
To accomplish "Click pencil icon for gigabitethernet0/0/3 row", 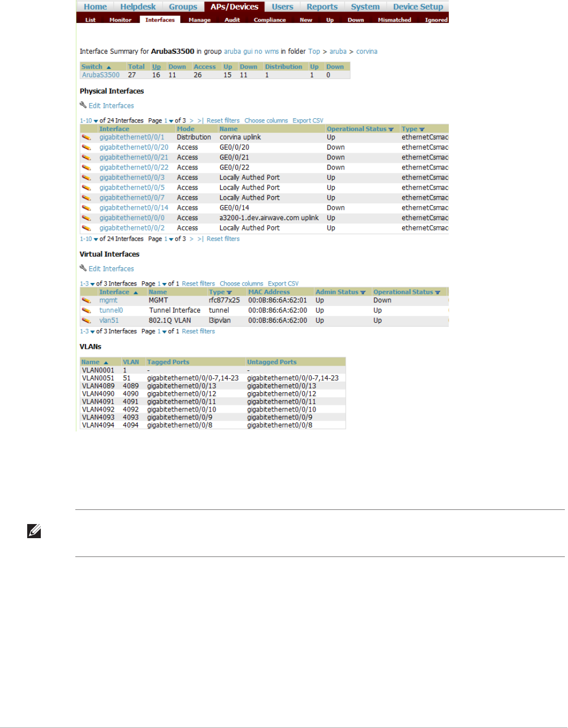I will [x=86, y=178].
